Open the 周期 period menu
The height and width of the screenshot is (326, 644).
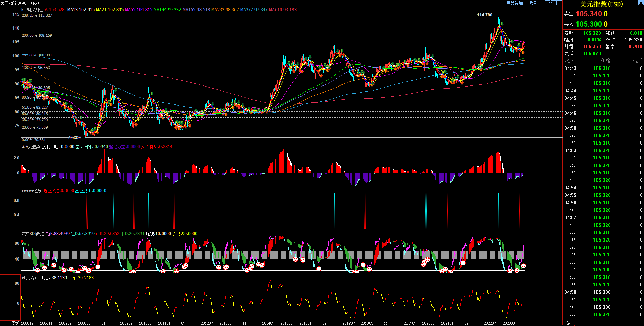pos(534,3)
